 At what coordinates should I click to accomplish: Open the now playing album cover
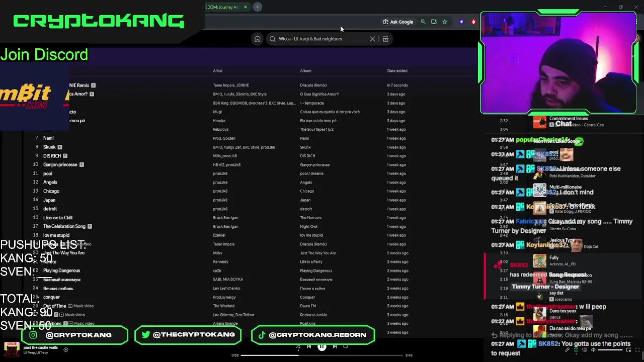pyautogui.click(x=12, y=350)
